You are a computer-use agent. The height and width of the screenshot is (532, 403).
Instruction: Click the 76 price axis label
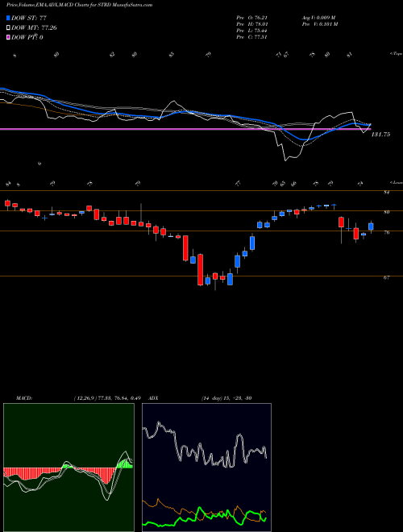point(386,233)
